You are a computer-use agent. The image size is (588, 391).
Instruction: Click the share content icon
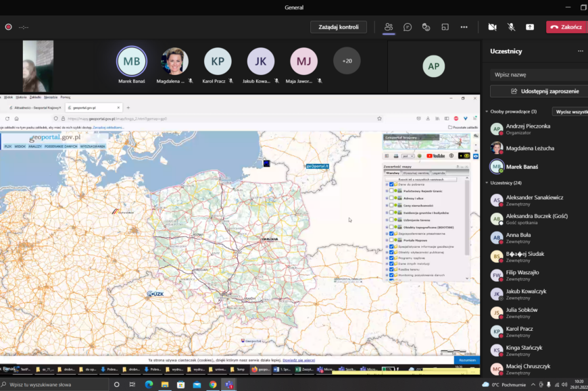pos(530,27)
